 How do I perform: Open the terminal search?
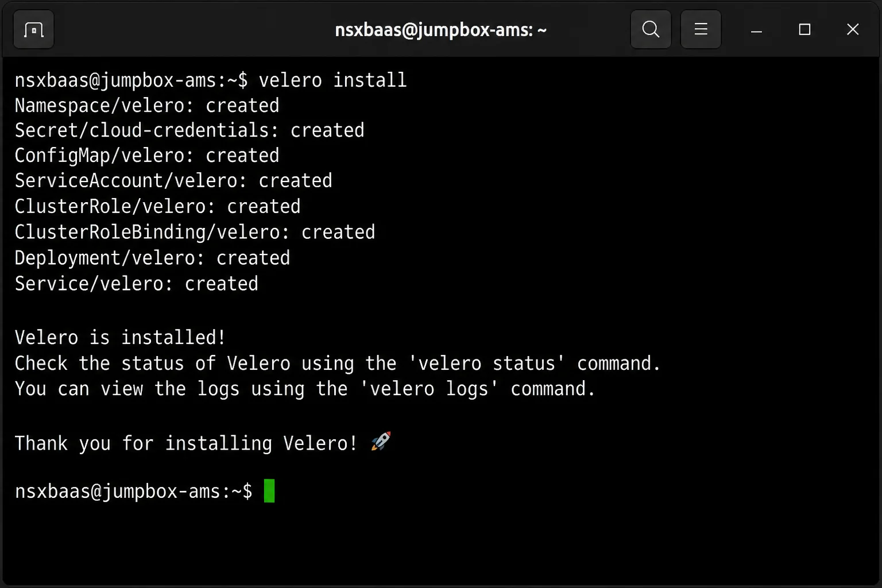click(651, 29)
